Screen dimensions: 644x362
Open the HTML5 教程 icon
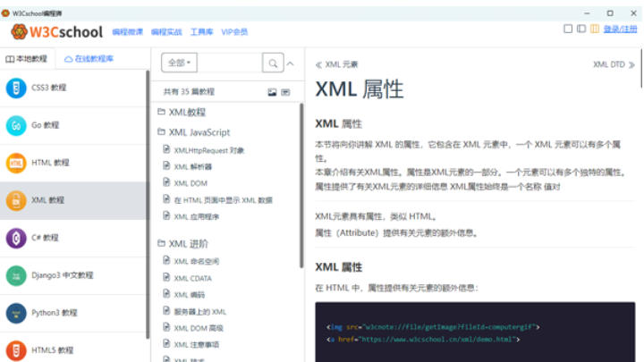[16, 350]
